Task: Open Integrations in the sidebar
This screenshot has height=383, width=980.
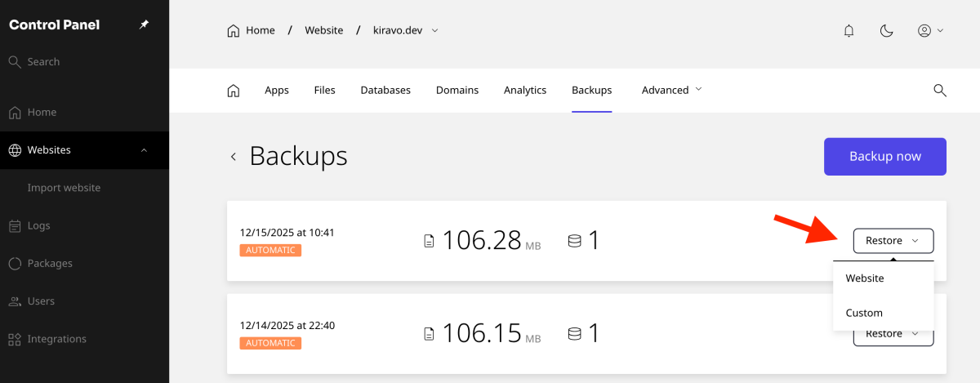Action: pyautogui.click(x=56, y=339)
